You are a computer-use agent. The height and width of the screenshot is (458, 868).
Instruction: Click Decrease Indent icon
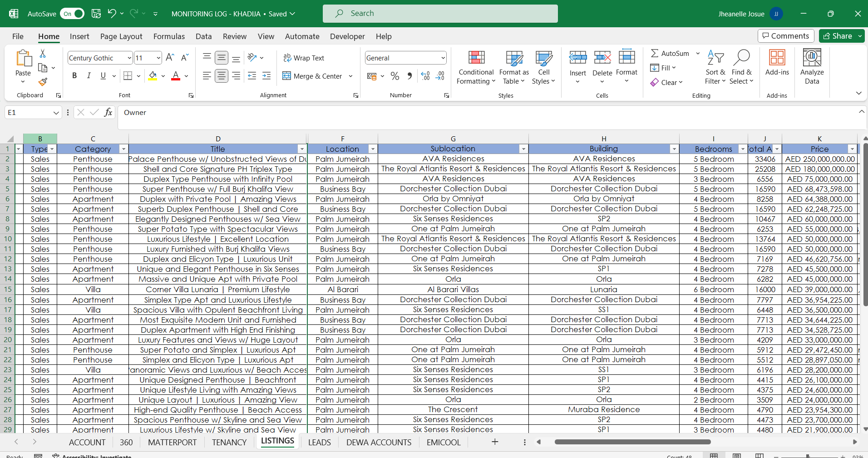[252, 76]
